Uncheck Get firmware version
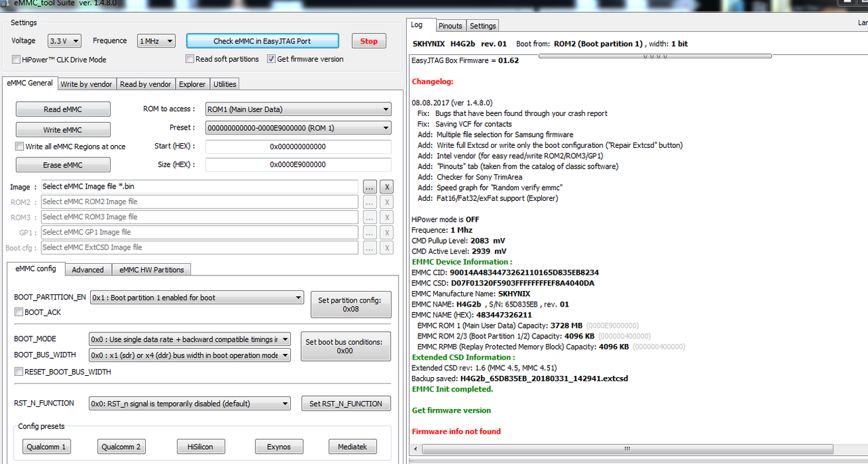The width and height of the screenshot is (868, 464). coord(271,59)
